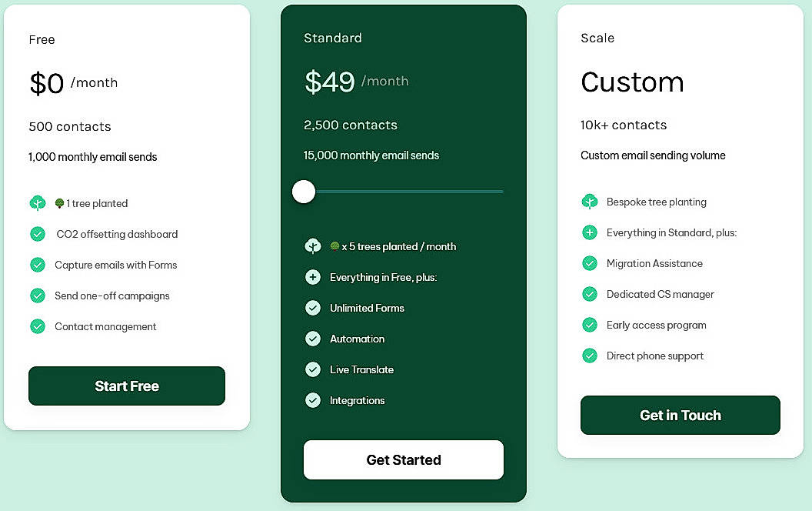The image size is (812, 511).
Task: Click the plus icon beside Everything in Standard
Action: click(589, 232)
